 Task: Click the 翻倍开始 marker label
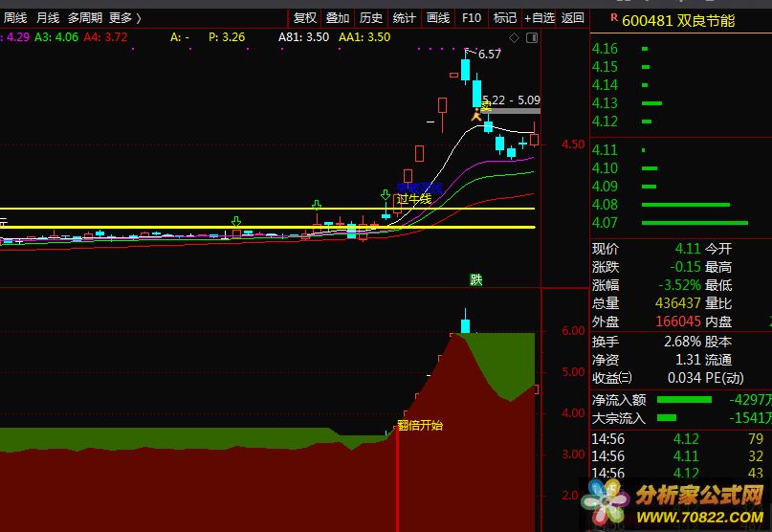click(x=420, y=425)
